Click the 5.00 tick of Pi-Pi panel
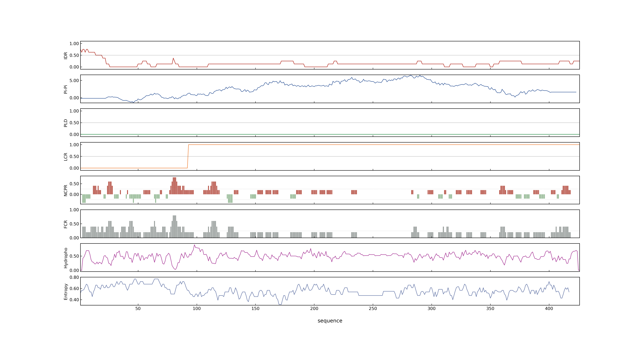Screen dimensions: 644x343 (74, 81)
